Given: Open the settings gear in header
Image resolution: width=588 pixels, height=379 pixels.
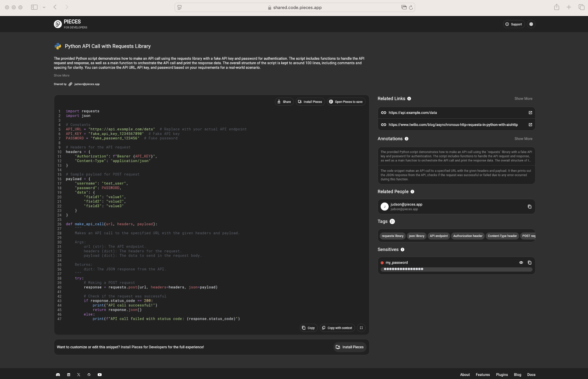Looking at the screenshot, I should (x=531, y=24).
